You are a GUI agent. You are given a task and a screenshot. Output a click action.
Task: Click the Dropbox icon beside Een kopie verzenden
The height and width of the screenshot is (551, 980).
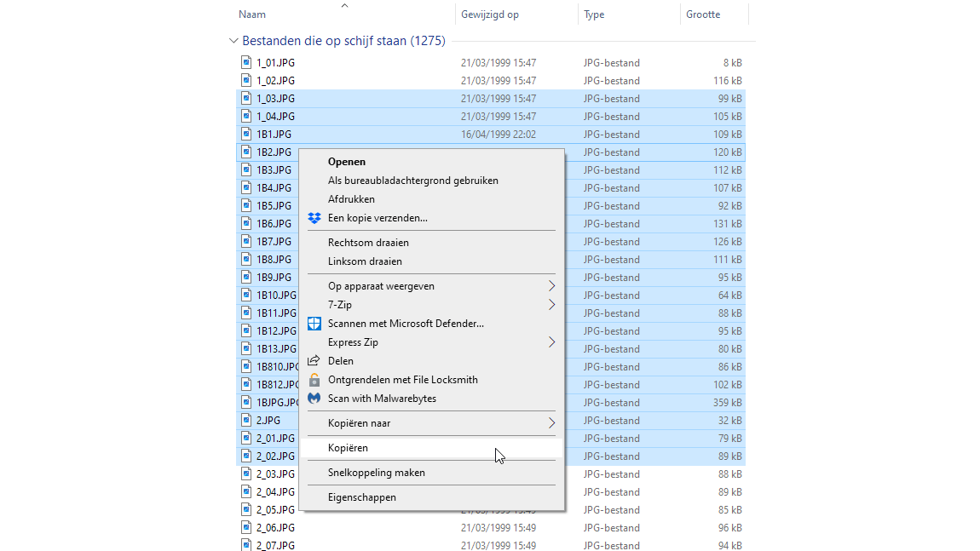(314, 217)
